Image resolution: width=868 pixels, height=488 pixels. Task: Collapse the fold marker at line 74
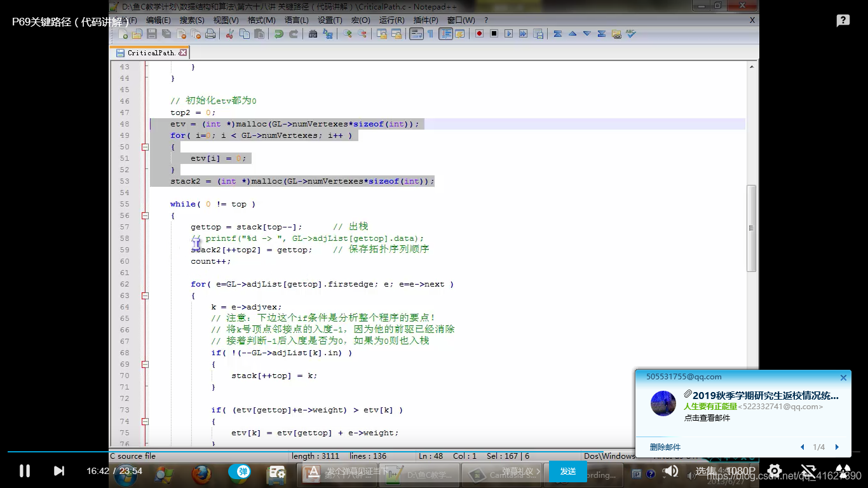(x=145, y=421)
